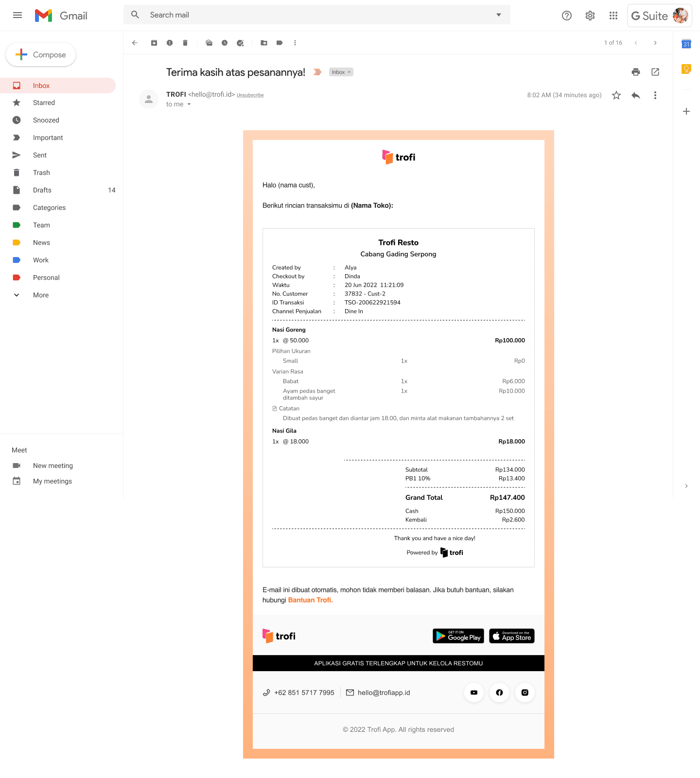The image size is (700, 778).
Task: Click the Unsubscribe link
Action: pos(250,95)
